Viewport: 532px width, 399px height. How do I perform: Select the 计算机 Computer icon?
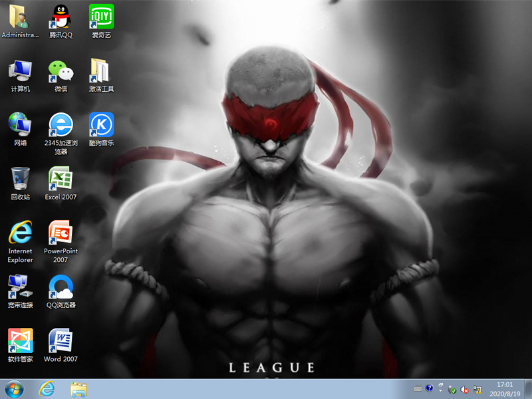(x=20, y=75)
